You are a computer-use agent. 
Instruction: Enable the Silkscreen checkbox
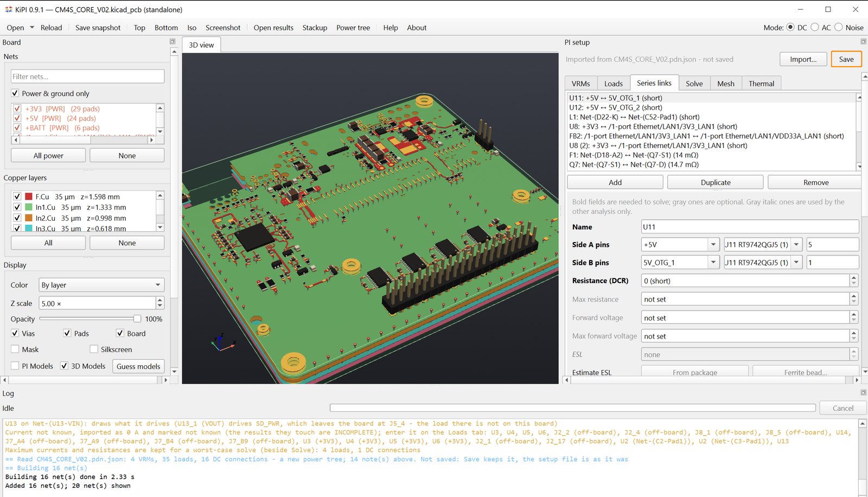point(94,349)
